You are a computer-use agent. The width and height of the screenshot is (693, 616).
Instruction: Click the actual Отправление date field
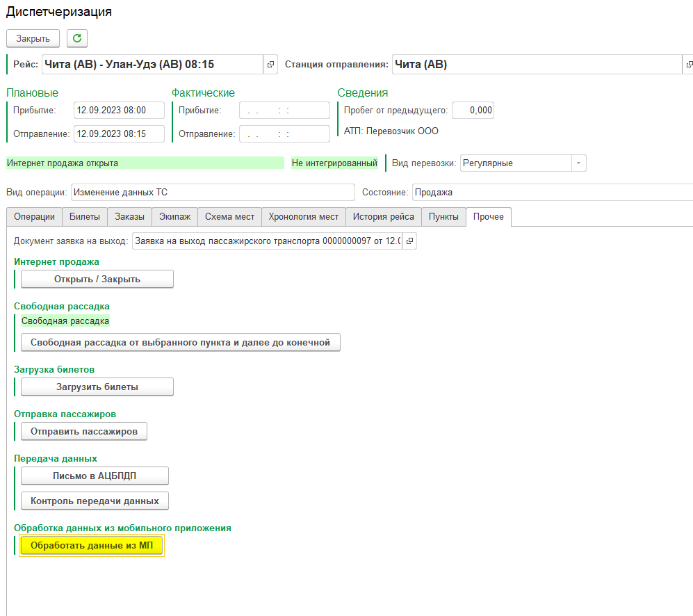tap(284, 133)
